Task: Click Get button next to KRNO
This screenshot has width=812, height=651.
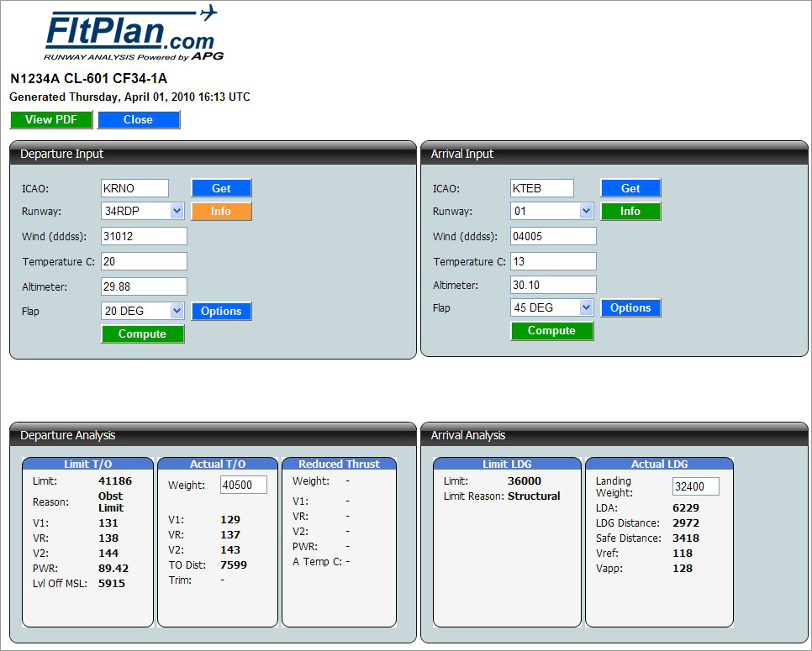Action: pyautogui.click(x=221, y=188)
